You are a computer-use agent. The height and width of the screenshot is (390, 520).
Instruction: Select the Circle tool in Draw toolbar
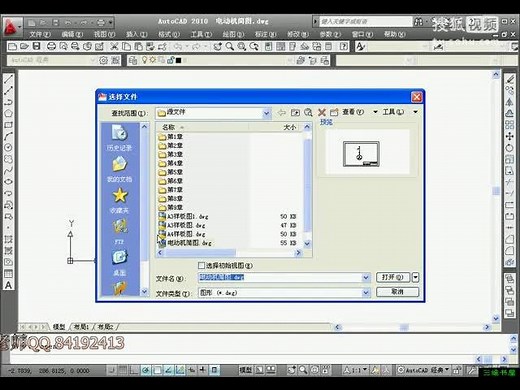coord(8,147)
